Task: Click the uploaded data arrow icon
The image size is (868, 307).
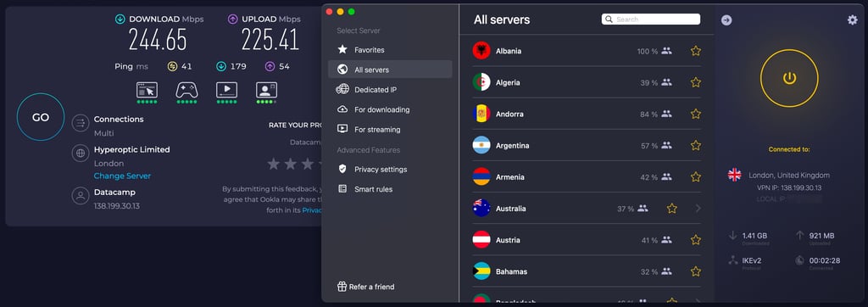Action: 799,236
